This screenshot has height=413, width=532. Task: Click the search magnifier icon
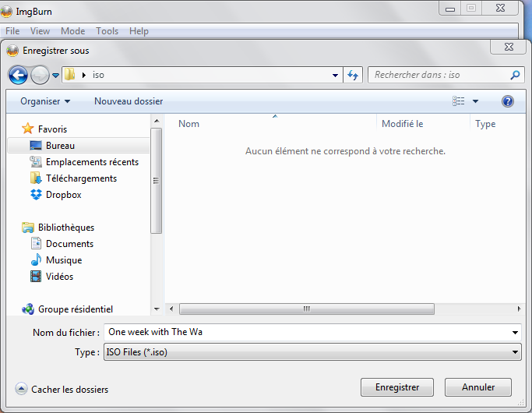coord(515,76)
